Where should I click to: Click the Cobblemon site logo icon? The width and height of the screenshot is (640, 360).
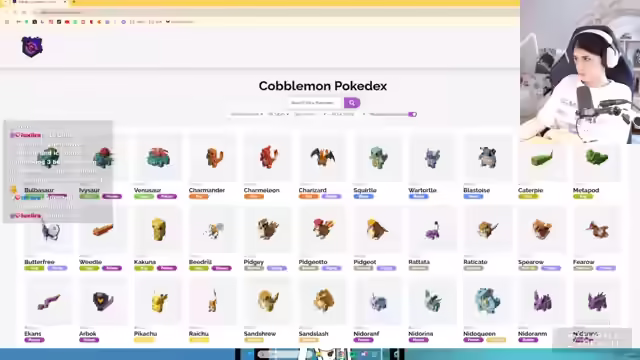[x=32, y=47]
